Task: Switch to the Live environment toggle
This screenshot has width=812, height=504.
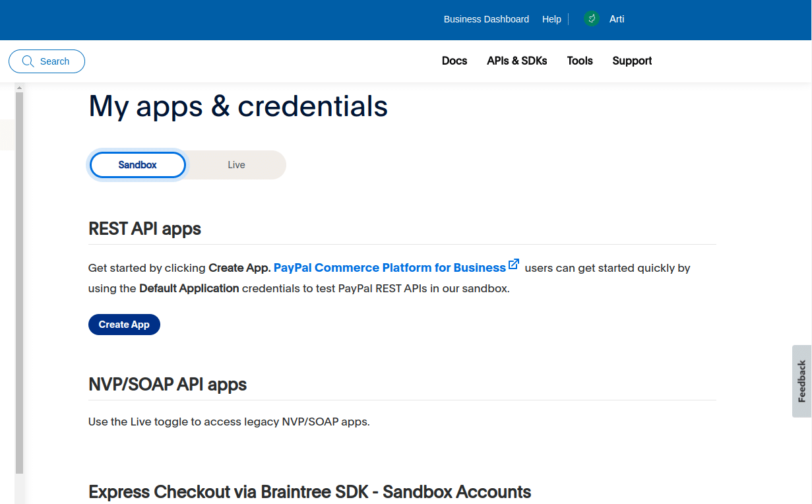Action: (236, 165)
